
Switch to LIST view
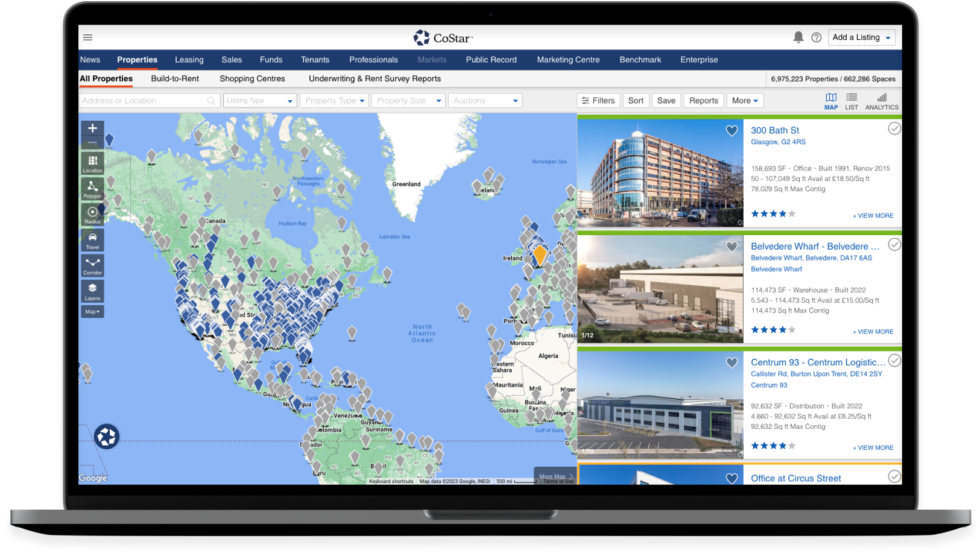click(852, 101)
